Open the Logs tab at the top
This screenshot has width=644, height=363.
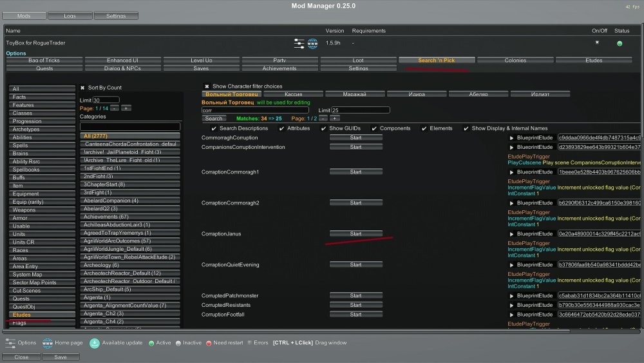pos(70,15)
